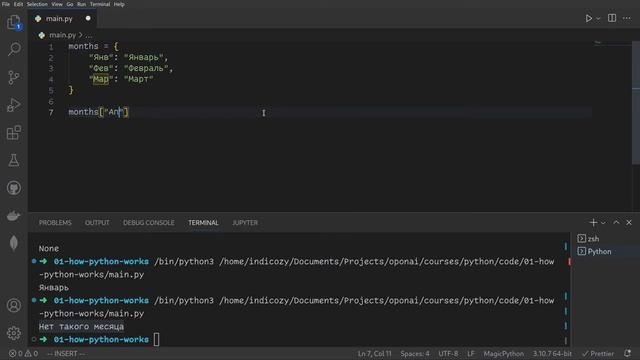Select the Python terminal instance
The width and height of the screenshot is (640, 360).
(x=594, y=251)
